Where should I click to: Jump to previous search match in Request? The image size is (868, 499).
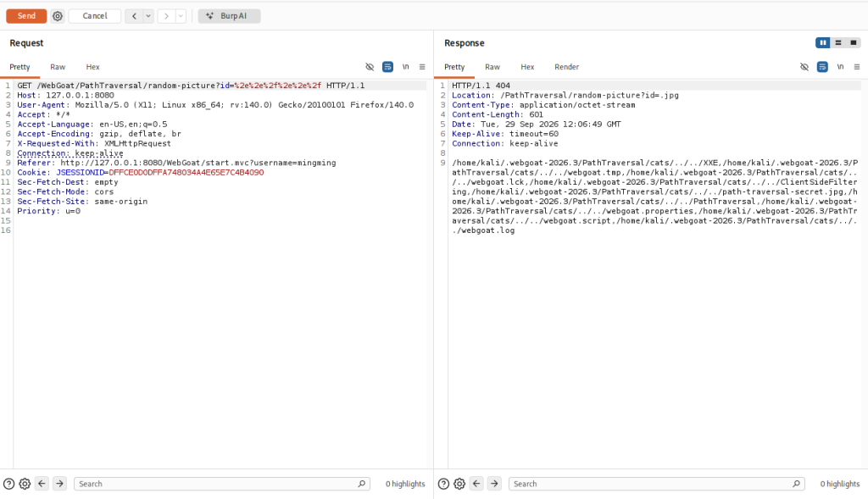coord(42,484)
